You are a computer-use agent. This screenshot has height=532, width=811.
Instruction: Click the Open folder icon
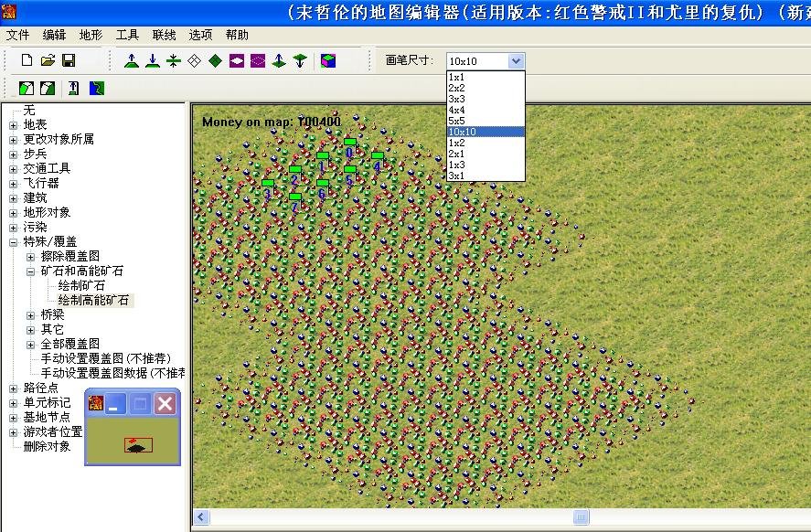48,61
